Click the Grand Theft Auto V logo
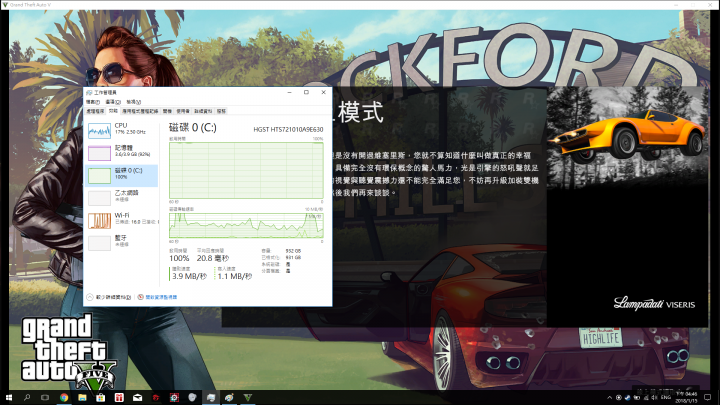The width and height of the screenshot is (720, 405). point(69,352)
